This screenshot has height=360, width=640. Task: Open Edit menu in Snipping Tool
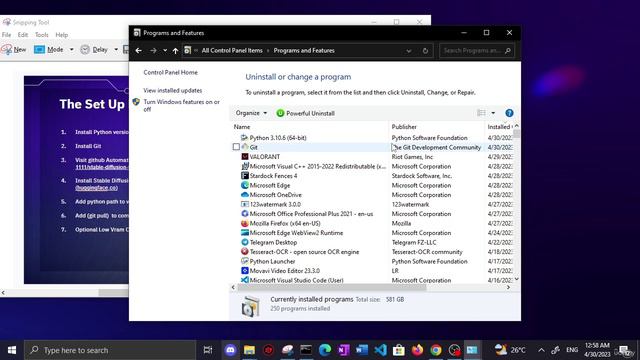pos(23,35)
